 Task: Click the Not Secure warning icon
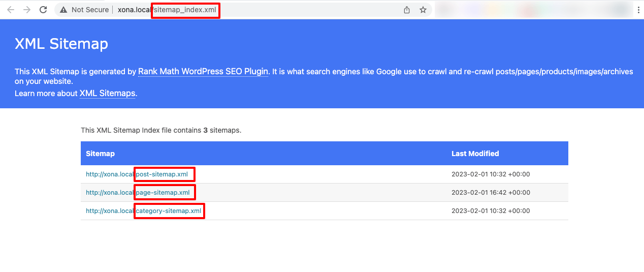(63, 10)
